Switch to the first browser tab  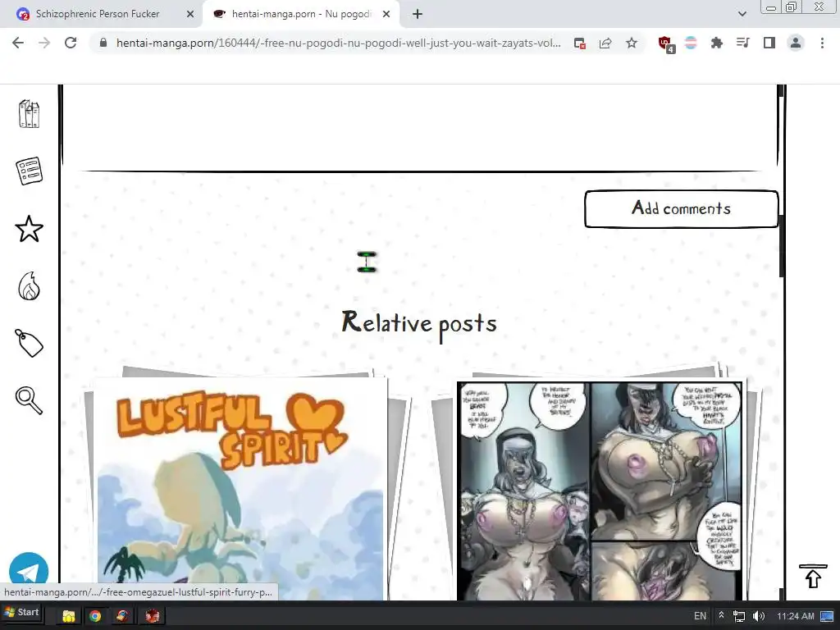click(103, 14)
